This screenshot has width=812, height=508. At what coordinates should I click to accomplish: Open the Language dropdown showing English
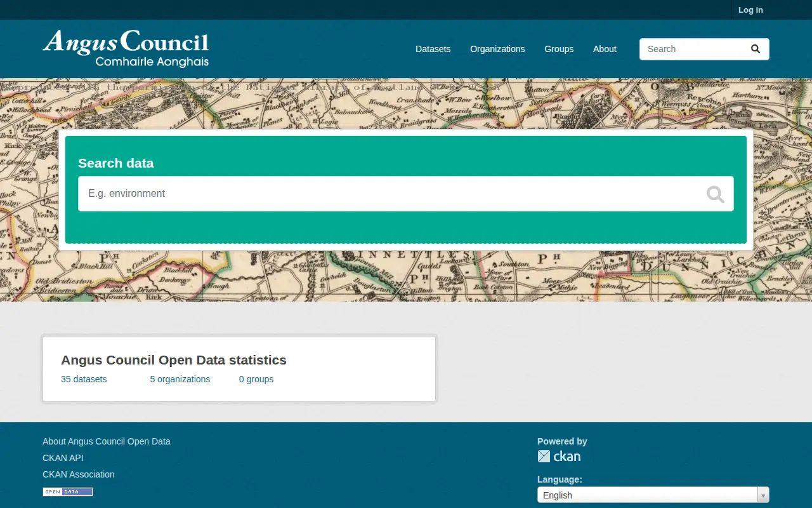coord(653,495)
